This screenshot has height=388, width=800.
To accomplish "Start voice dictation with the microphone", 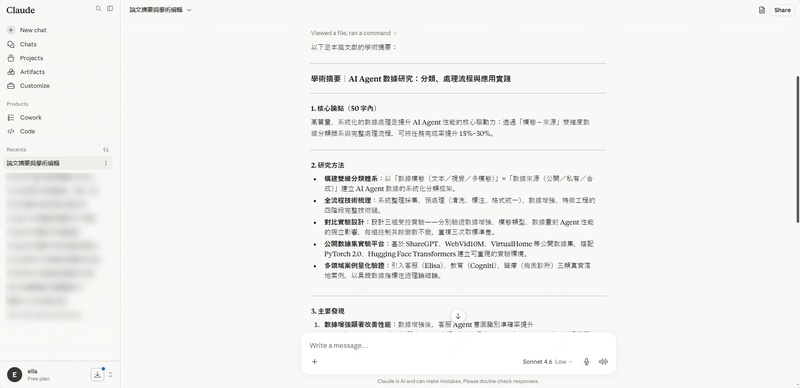I will click(x=586, y=361).
